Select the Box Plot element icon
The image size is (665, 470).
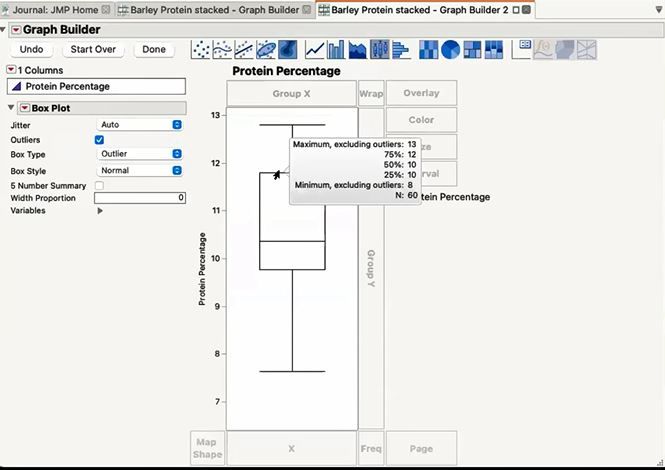380,50
